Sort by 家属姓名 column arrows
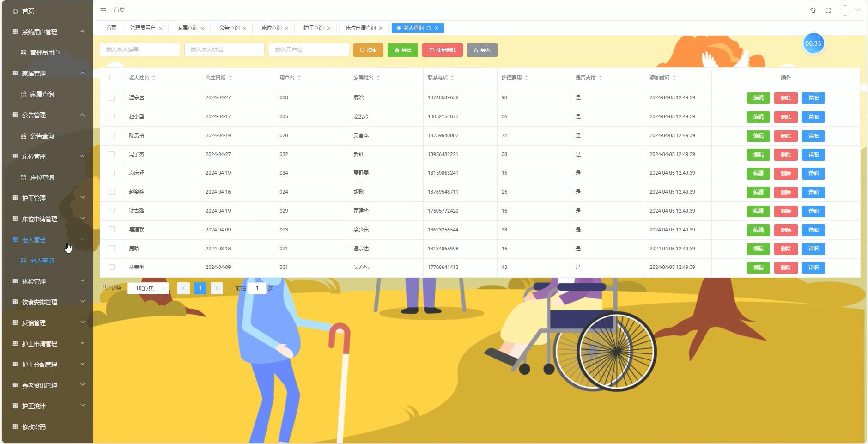The width and height of the screenshot is (868, 444). click(x=378, y=78)
